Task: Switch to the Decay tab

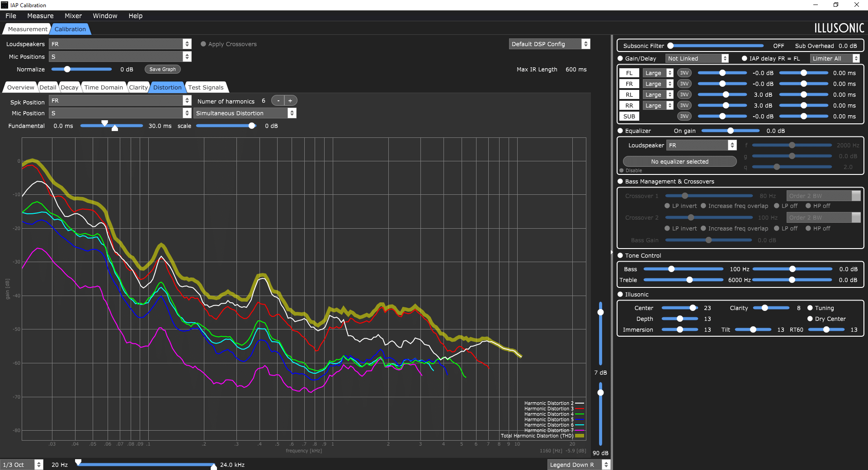Action: [x=69, y=87]
